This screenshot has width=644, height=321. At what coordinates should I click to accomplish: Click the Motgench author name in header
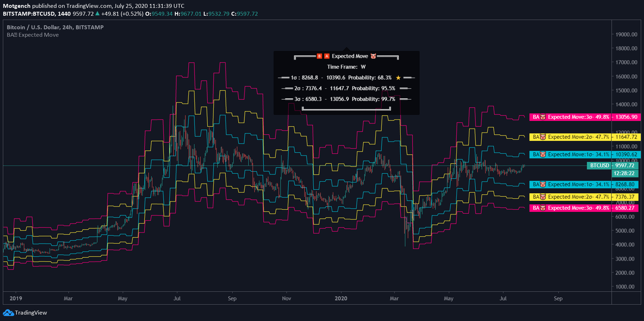pyautogui.click(x=17, y=6)
